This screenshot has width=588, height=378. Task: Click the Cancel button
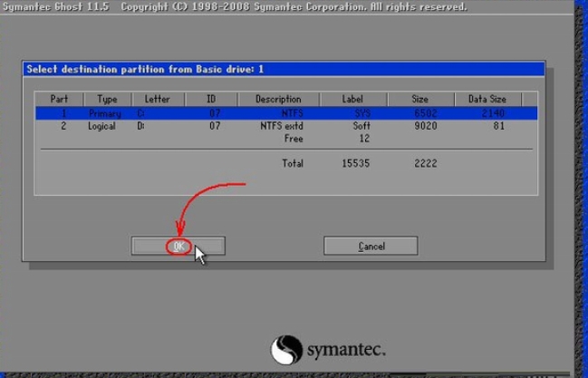(371, 247)
